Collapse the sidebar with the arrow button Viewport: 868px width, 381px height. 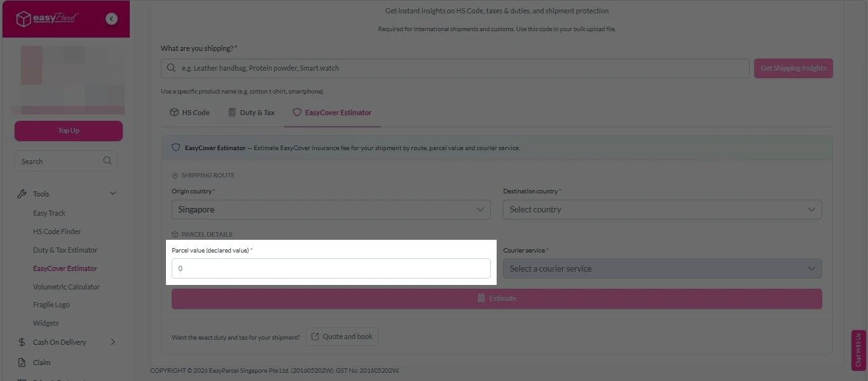(111, 19)
